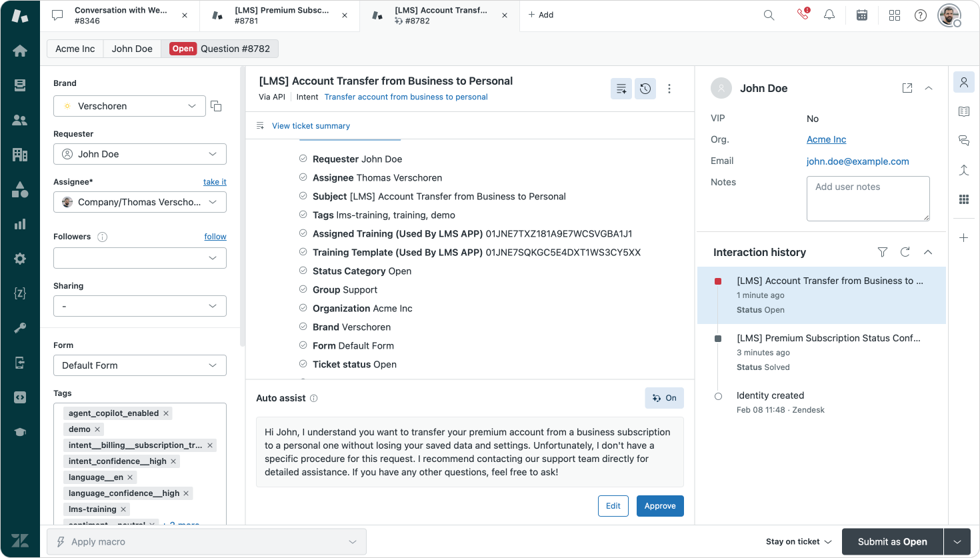
Task: Open View ticket summary link
Action: coord(311,126)
